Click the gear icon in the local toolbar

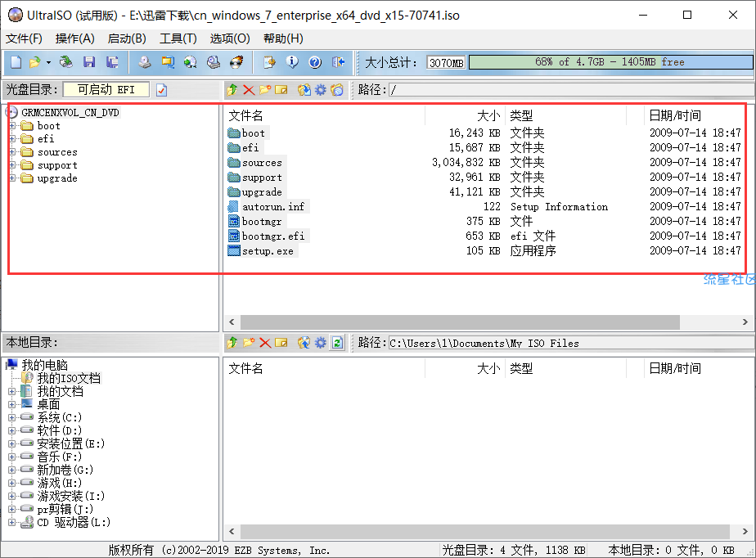click(x=321, y=343)
